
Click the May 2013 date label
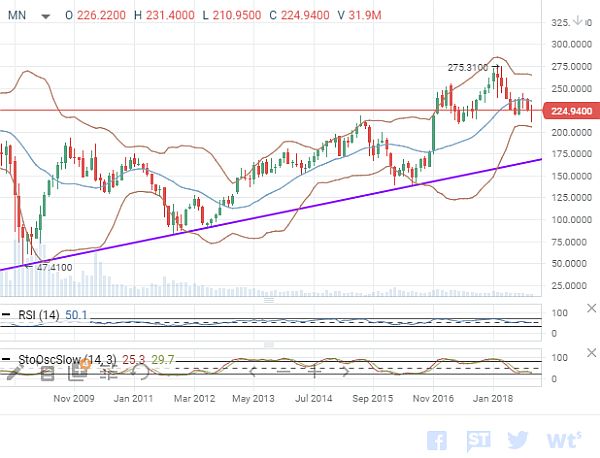click(x=253, y=398)
